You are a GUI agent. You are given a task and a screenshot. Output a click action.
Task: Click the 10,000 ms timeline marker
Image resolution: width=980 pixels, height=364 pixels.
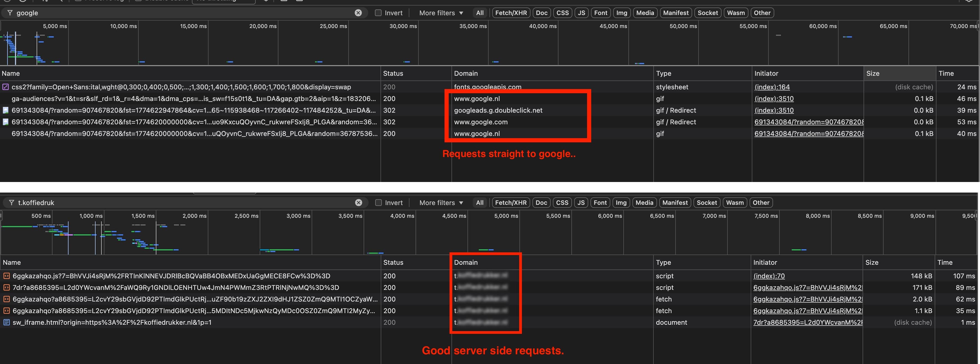click(123, 26)
